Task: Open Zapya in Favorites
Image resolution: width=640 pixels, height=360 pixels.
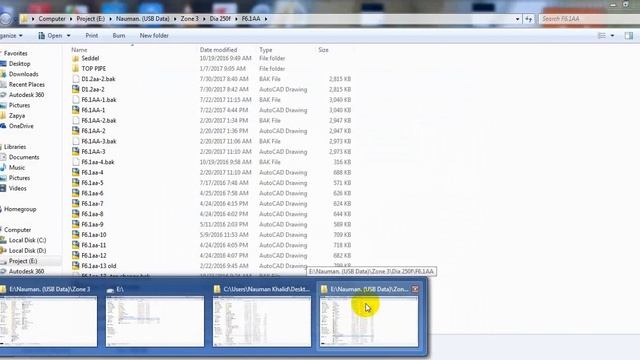Action: [17, 116]
